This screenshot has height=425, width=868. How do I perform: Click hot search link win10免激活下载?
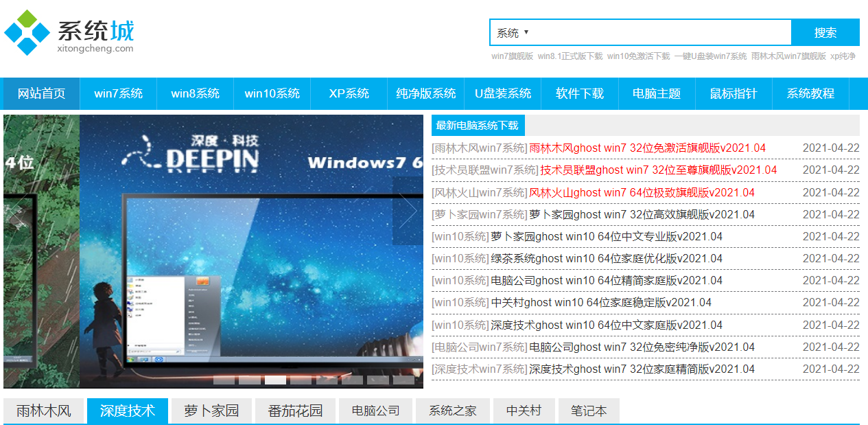pyautogui.click(x=639, y=56)
